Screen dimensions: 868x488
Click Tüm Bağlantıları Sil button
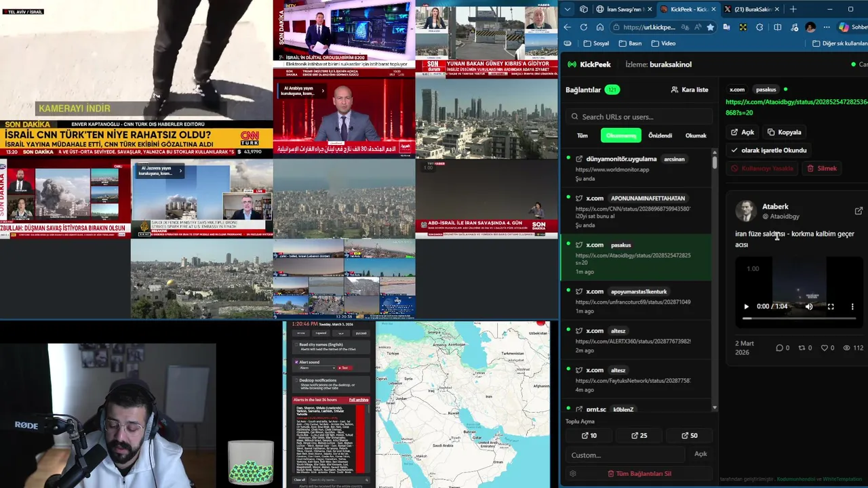pos(639,474)
